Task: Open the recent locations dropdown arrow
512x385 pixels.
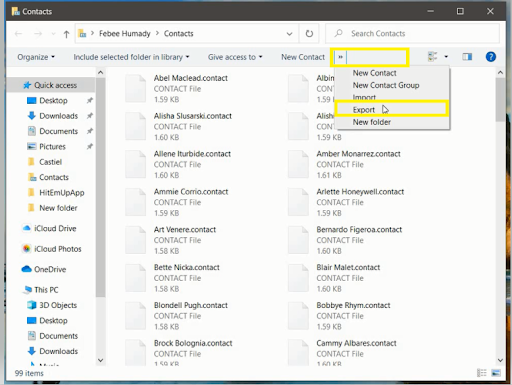Action: coord(53,34)
